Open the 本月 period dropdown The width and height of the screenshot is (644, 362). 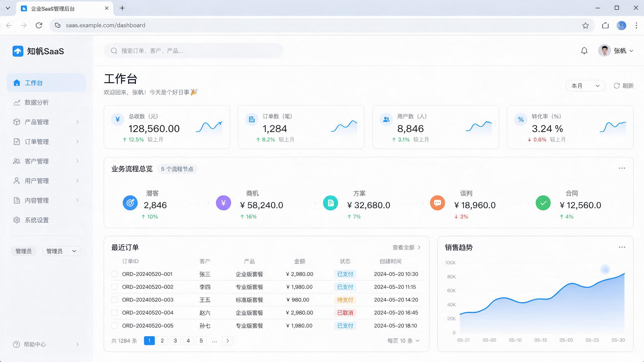click(x=585, y=86)
